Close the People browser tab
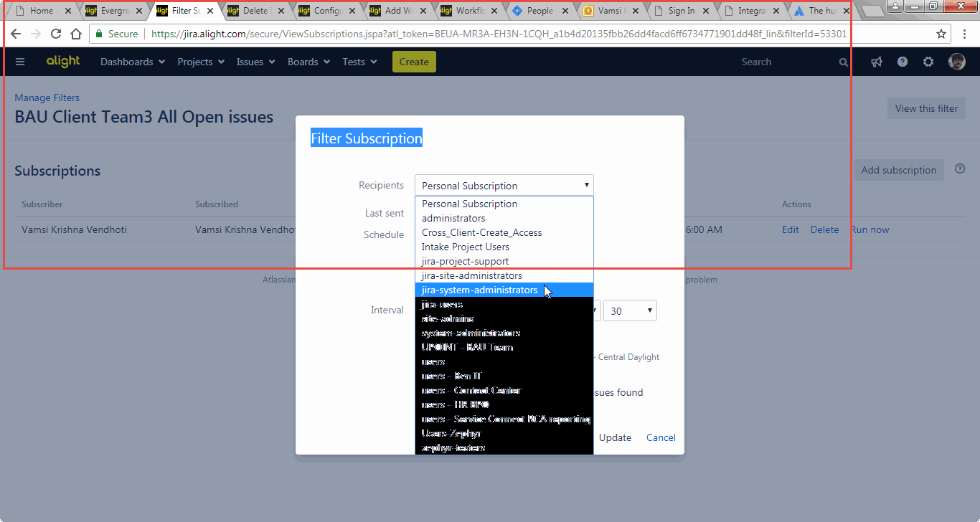This screenshot has width=980, height=522. click(565, 11)
